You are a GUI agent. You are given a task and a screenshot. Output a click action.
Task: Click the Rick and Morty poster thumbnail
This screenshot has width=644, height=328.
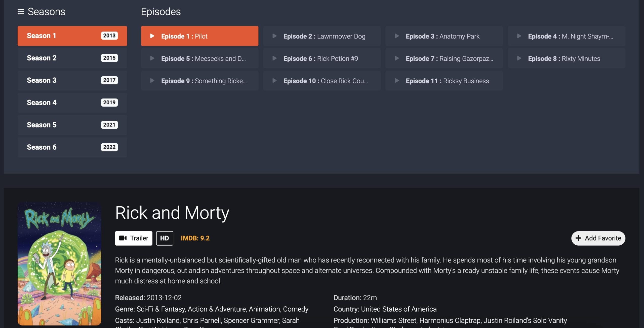(x=59, y=263)
